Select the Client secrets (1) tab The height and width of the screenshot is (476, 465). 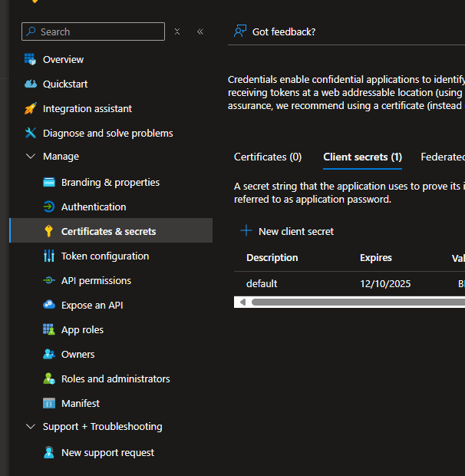[362, 157]
